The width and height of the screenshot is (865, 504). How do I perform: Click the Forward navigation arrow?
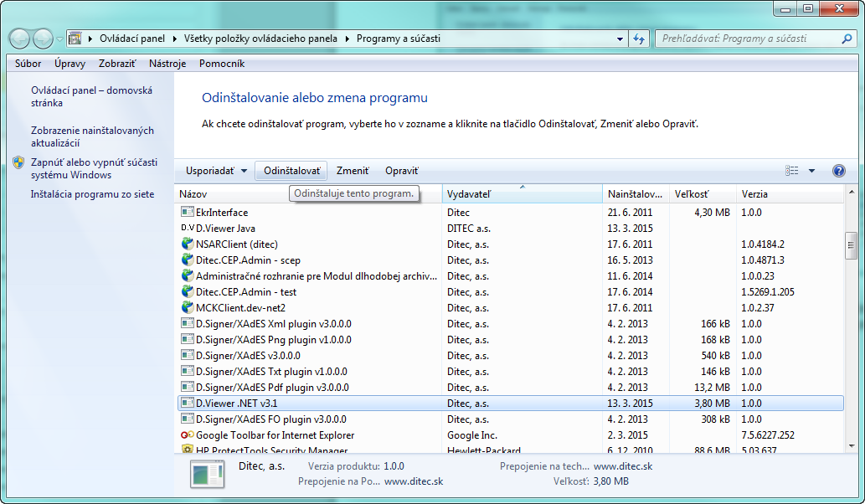(x=43, y=39)
